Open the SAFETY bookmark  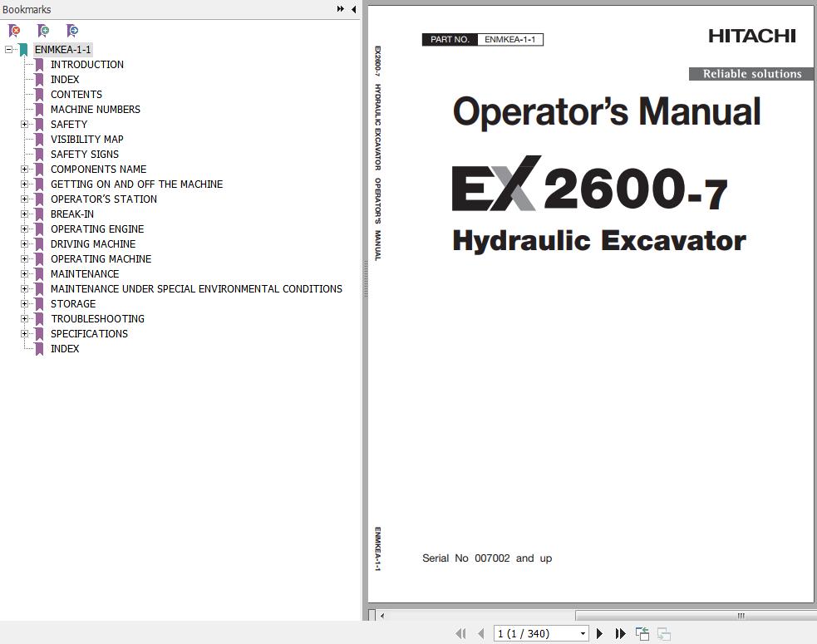tap(69, 125)
